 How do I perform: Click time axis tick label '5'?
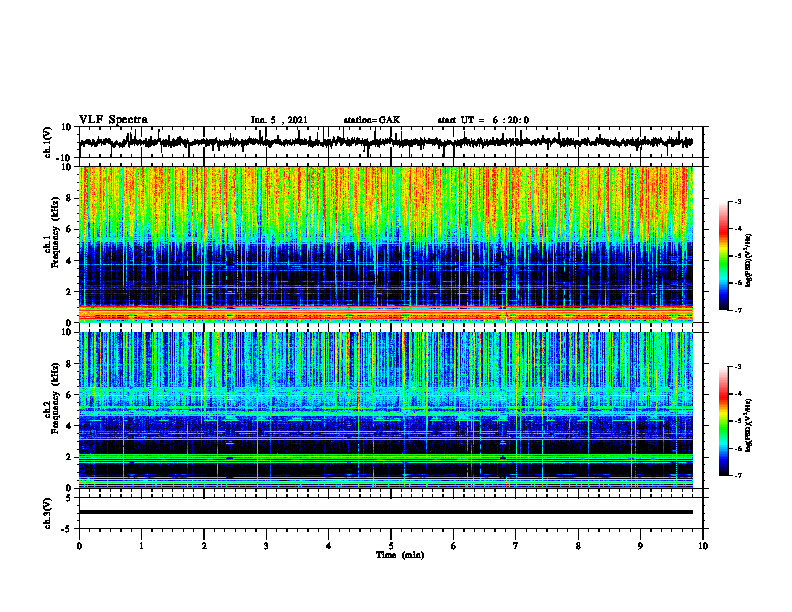pyautogui.click(x=391, y=546)
